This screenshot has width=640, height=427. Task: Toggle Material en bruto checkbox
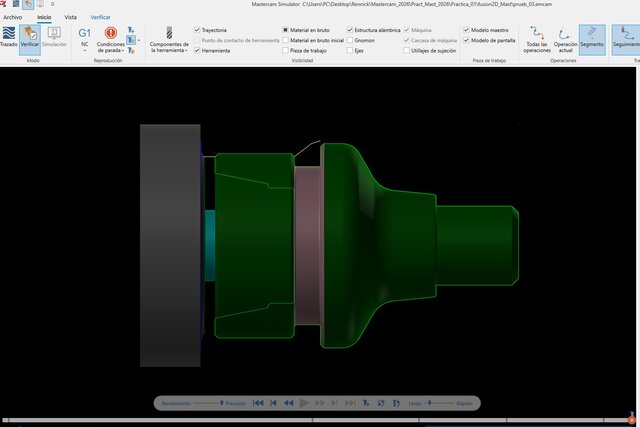point(285,30)
